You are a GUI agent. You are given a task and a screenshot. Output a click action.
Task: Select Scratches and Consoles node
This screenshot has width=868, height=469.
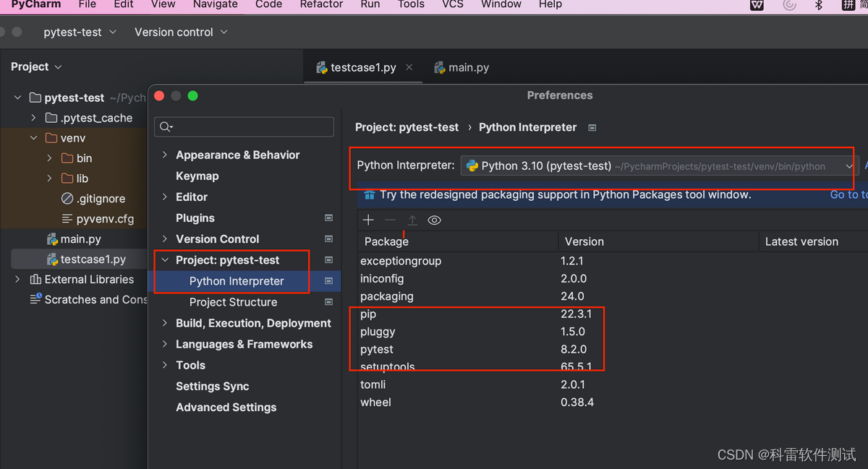tap(88, 299)
